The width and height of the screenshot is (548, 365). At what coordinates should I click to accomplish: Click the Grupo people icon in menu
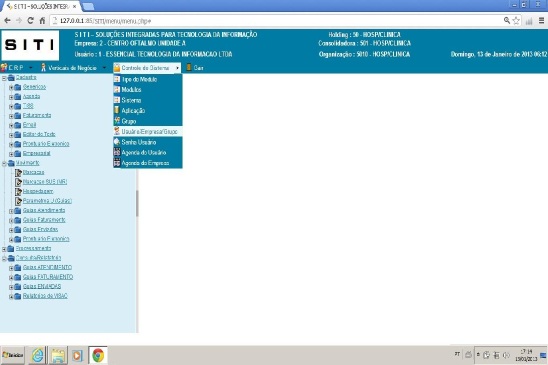point(117,121)
